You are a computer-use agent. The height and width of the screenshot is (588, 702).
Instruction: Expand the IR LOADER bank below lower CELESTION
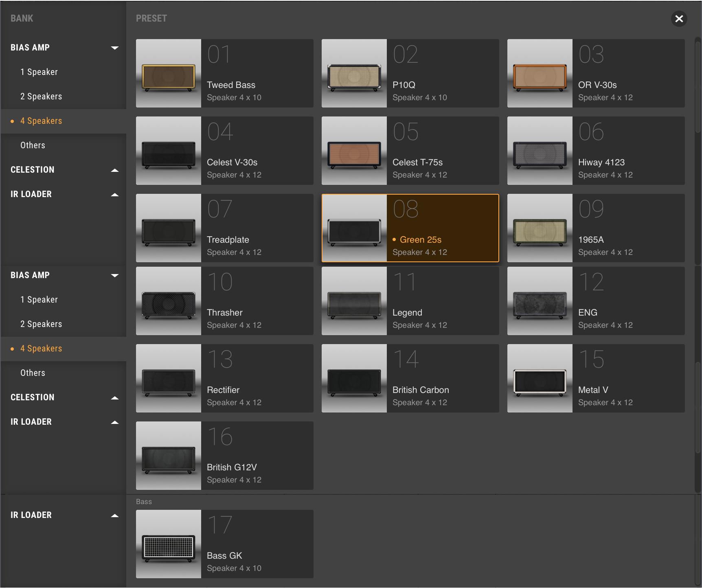point(115,422)
